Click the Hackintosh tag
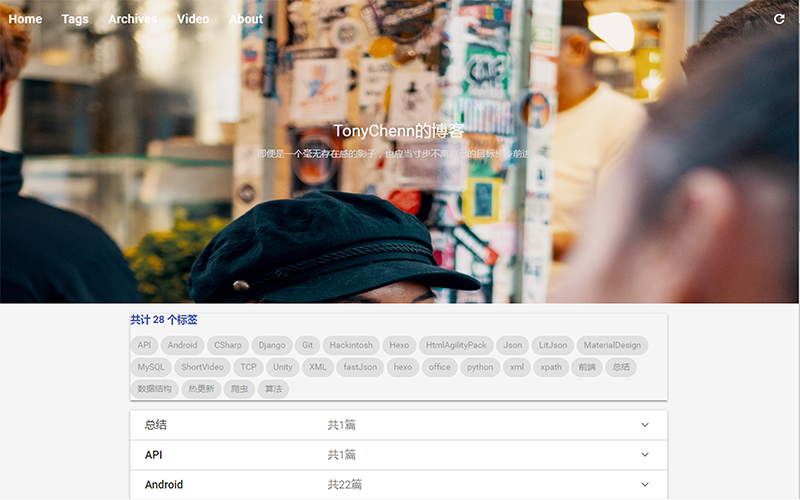The height and width of the screenshot is (500, 800). coord(351,345)
